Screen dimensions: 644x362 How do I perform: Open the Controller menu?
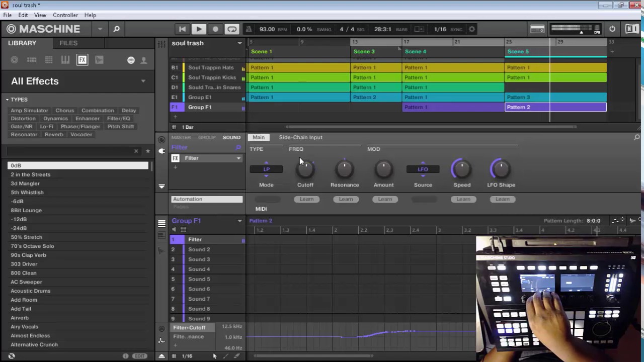(65, 15)
